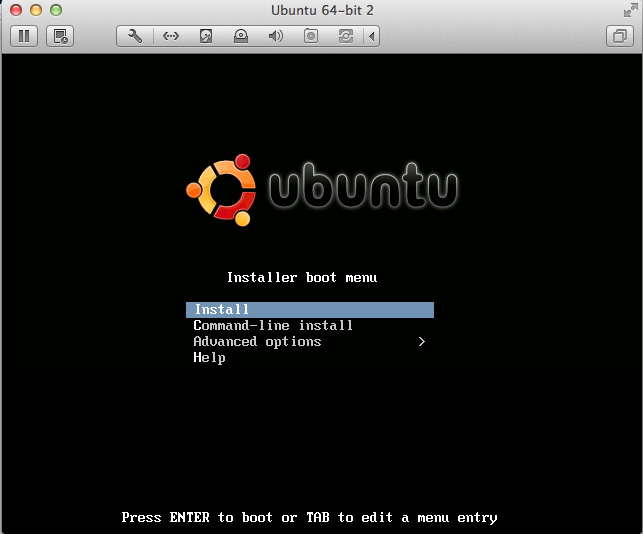Image resolution: width=643 pixels, height=534 pixels.
Task: Pause the virtual machine
Action: 24,36
